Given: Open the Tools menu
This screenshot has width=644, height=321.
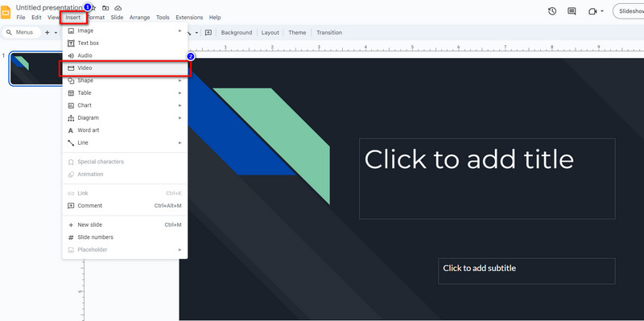Looking at the screenshot, I should 163,17.
